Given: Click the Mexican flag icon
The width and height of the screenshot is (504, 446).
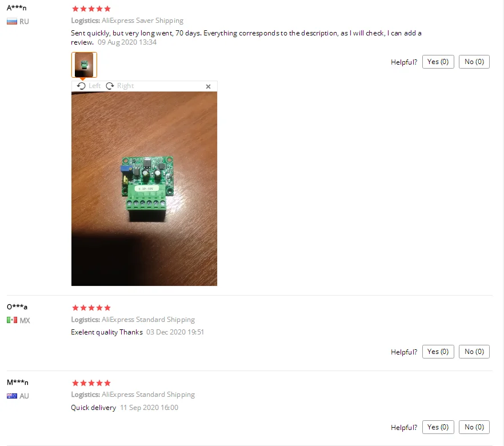Looking at the screenshot, I should 12,320.
